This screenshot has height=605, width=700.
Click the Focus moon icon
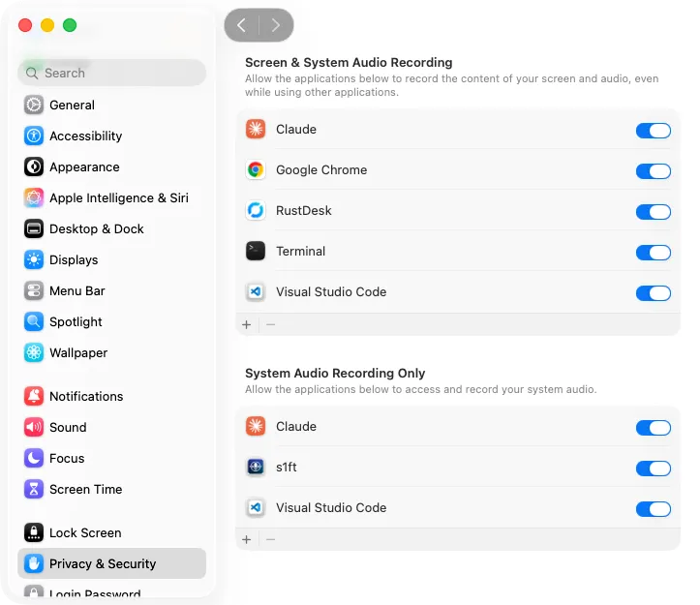[34, 458]
